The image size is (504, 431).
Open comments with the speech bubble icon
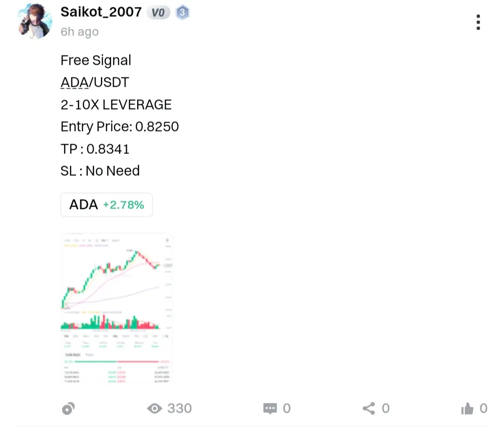point(270,409)
